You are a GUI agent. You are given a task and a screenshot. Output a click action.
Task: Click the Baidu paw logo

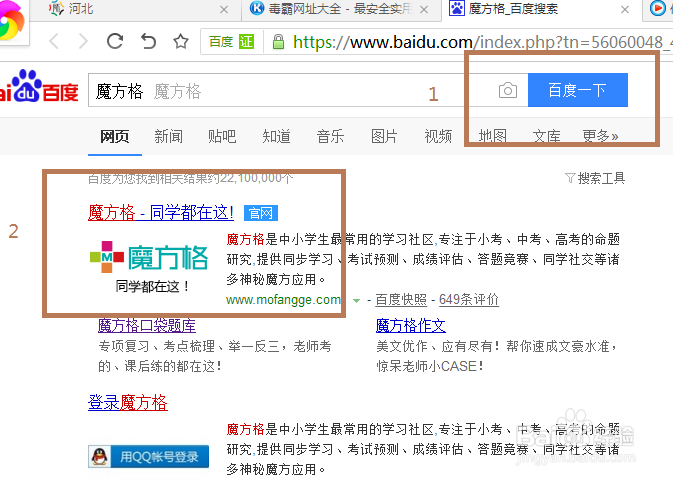tap(39, 86)
